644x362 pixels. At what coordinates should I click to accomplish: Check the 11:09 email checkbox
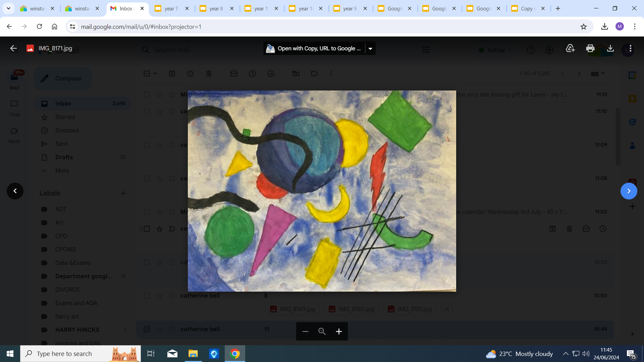(147, 145)
